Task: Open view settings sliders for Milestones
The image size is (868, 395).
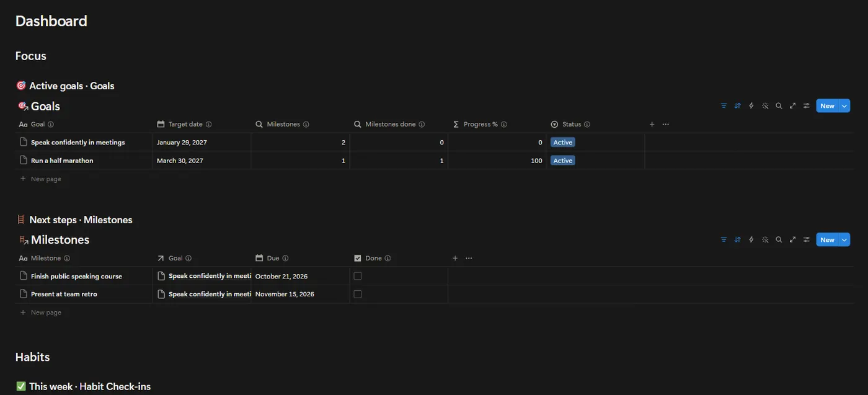Action: pyautogui.click(x=807, y=240)
